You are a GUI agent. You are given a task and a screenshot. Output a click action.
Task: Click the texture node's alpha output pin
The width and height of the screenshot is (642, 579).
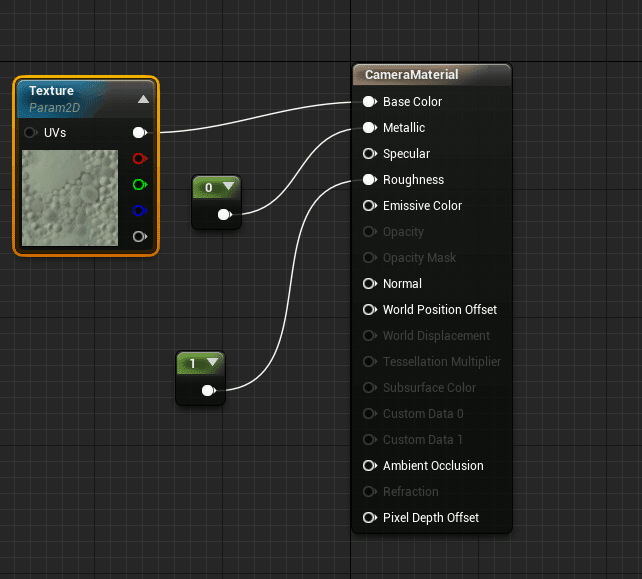[140, 236]
